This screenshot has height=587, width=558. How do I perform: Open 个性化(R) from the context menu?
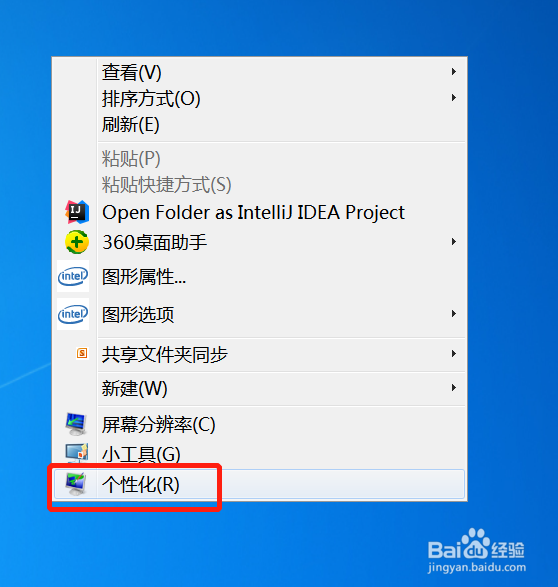tap(259, 484)
